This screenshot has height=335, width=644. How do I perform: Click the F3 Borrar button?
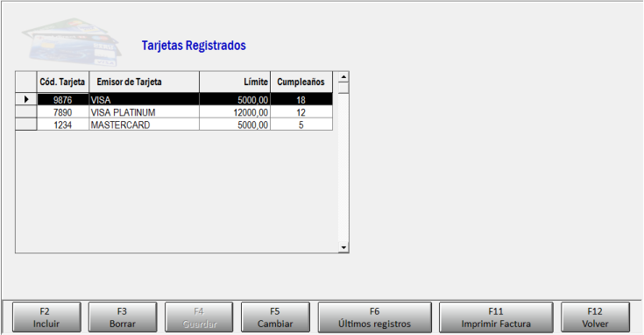click(123, 317)
